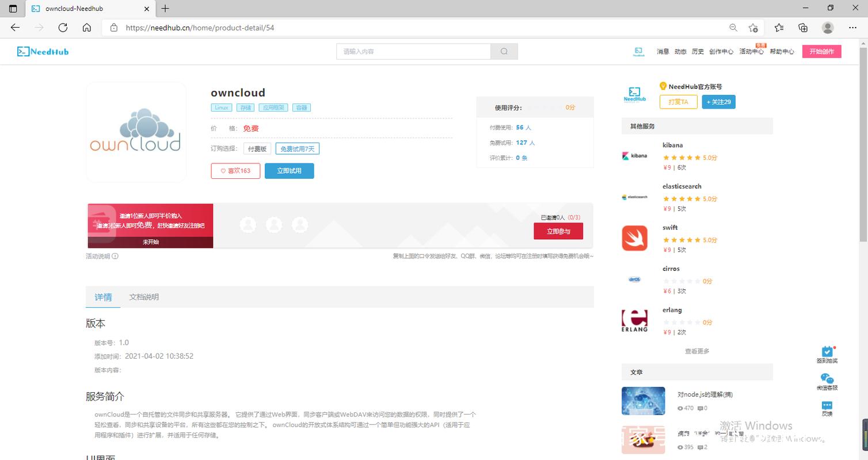868x460 pixels.
Task: Select the 付费版 purchase option
Action: coord(257,148)
